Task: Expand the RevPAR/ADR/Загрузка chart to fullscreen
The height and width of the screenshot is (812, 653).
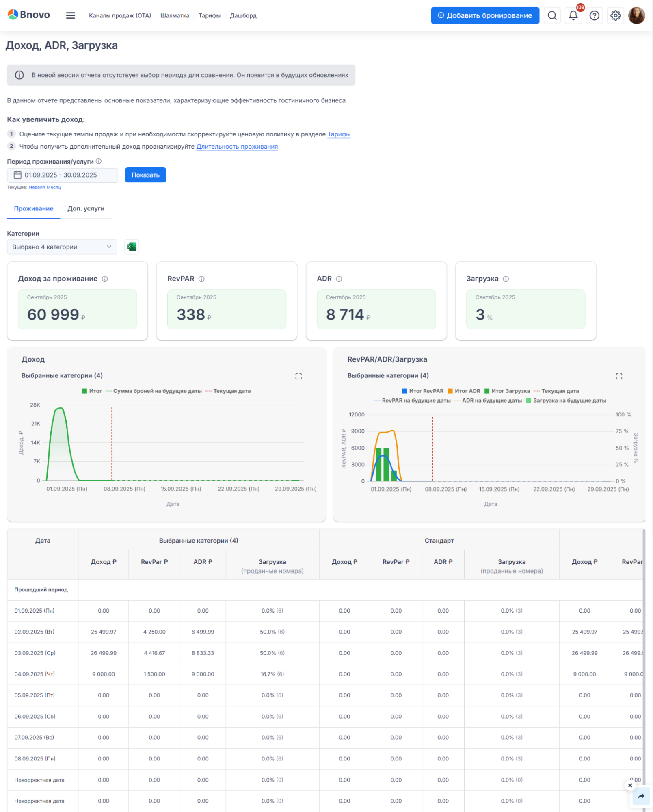Action: 618,376
